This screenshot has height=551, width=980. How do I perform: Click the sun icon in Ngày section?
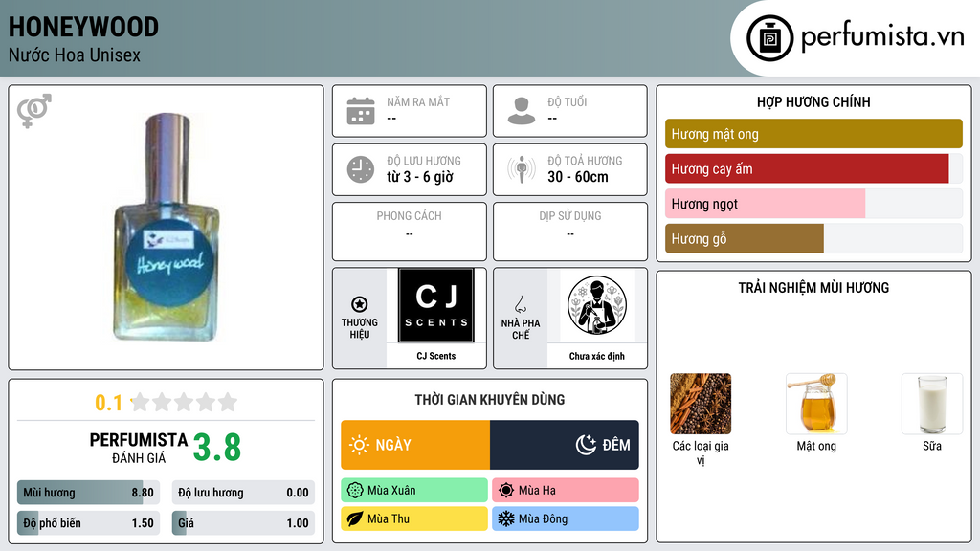point(359,445)
